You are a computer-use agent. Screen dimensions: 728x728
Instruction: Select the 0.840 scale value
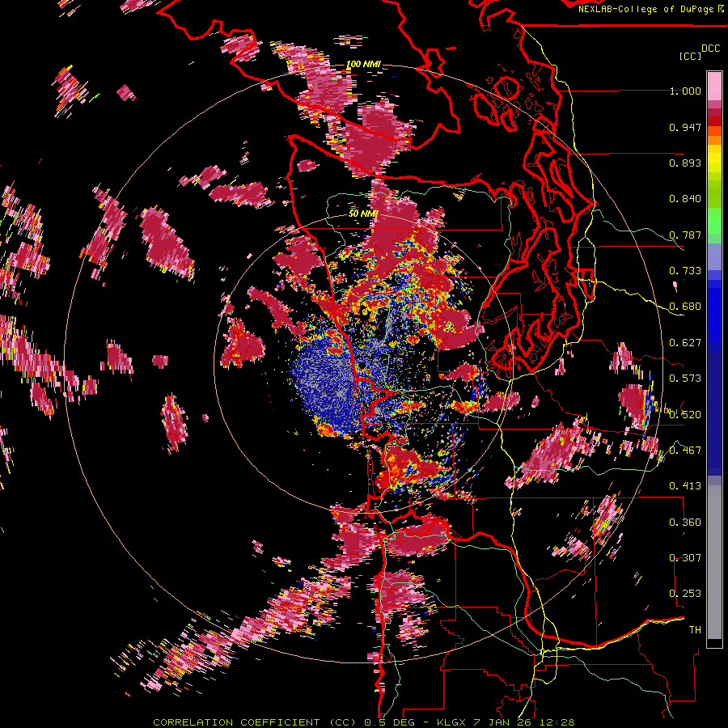pos(685,199)
